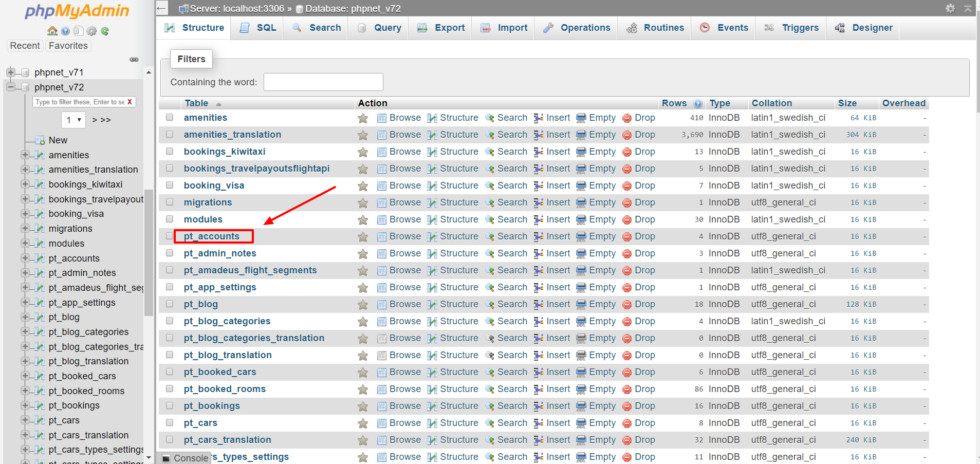Image resolution: width=980 pixels, height=464 pixels.
Task: Favorite the pt_accounts table star
Action: 363,237
